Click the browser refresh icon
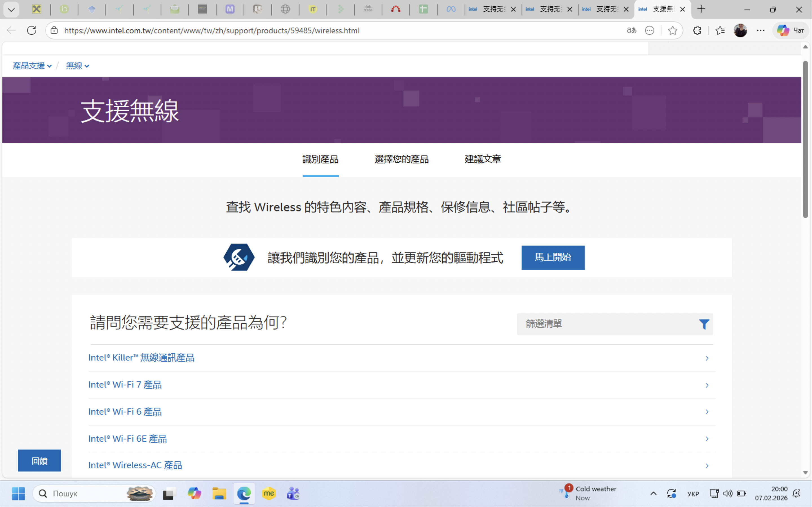Image resolution: width=812 pixels, height=507 pixels. [x=32, y=30]
